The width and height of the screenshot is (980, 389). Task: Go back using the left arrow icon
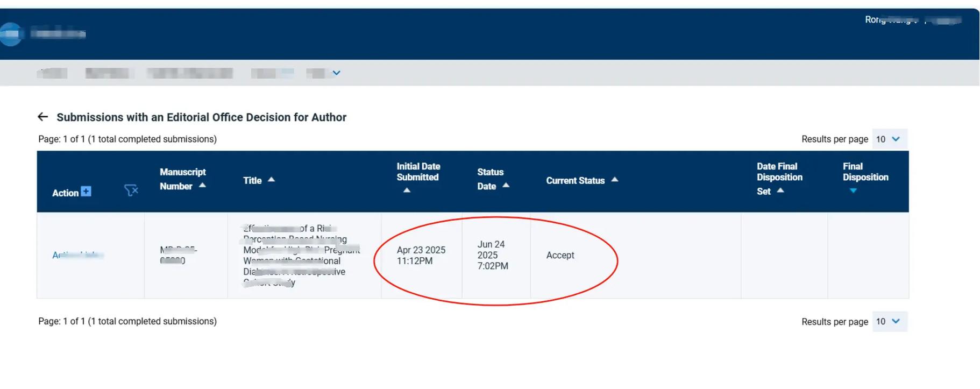(x=43, y=117)
